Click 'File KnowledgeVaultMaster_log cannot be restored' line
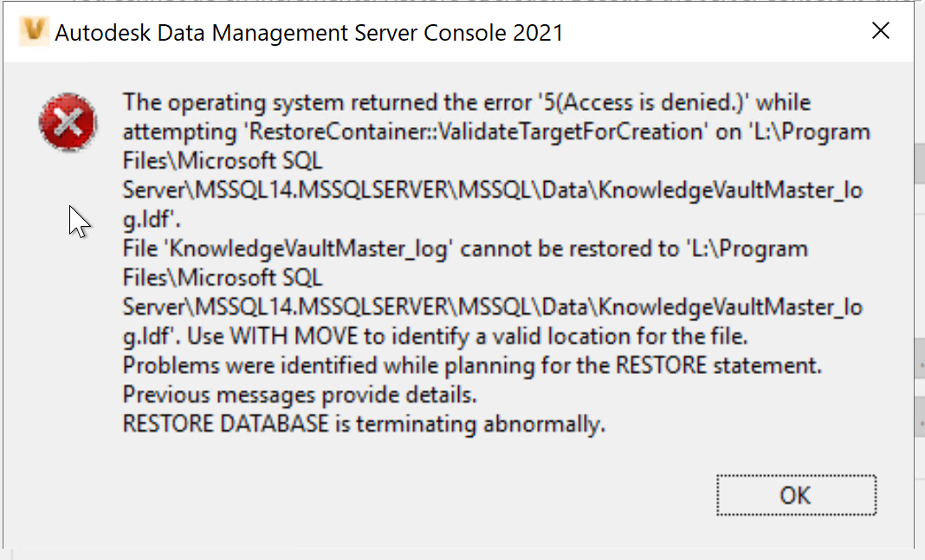 [465, 249]
